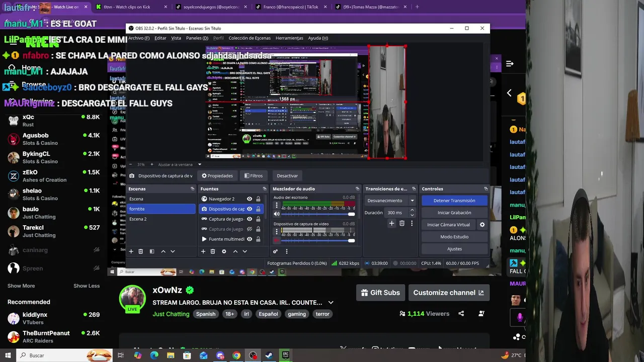644x362 pixels.
Task: Open Chrome from the Windows taskbar
Action: (x=236, y=355)
